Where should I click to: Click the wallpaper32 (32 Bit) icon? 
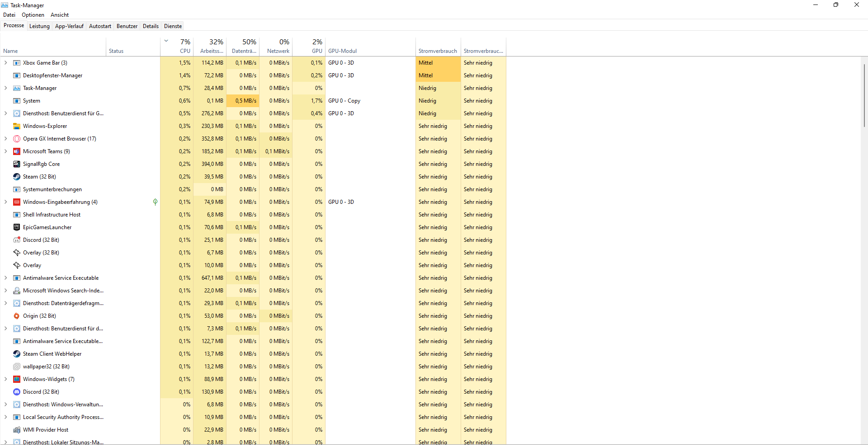coord(17,367)
